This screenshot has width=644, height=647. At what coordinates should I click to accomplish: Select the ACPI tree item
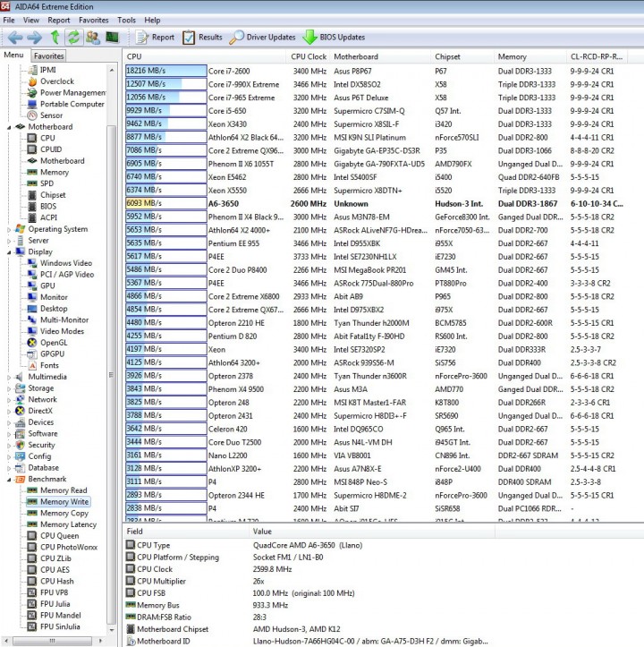pos(48,217)
